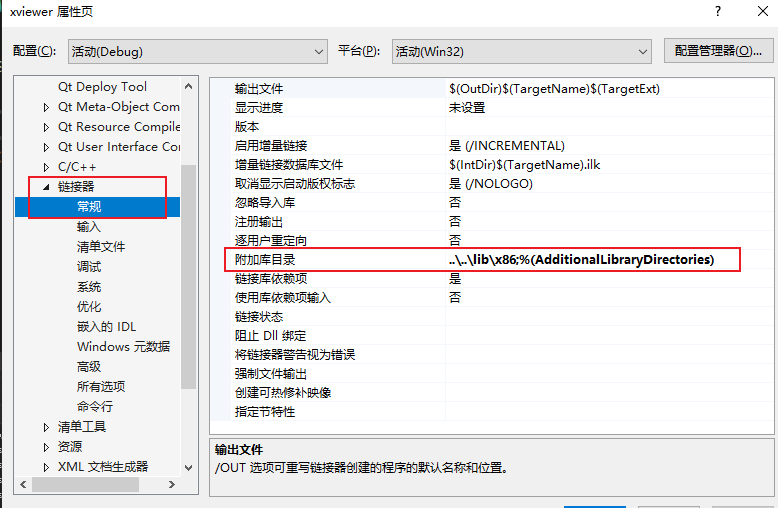Select 调试 under 链接器
Screen dimensions: 778x508
point(89,267)
